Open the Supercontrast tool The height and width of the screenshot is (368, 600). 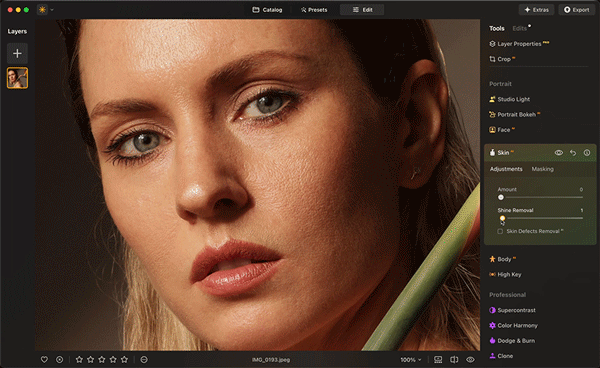coord(512,310)
